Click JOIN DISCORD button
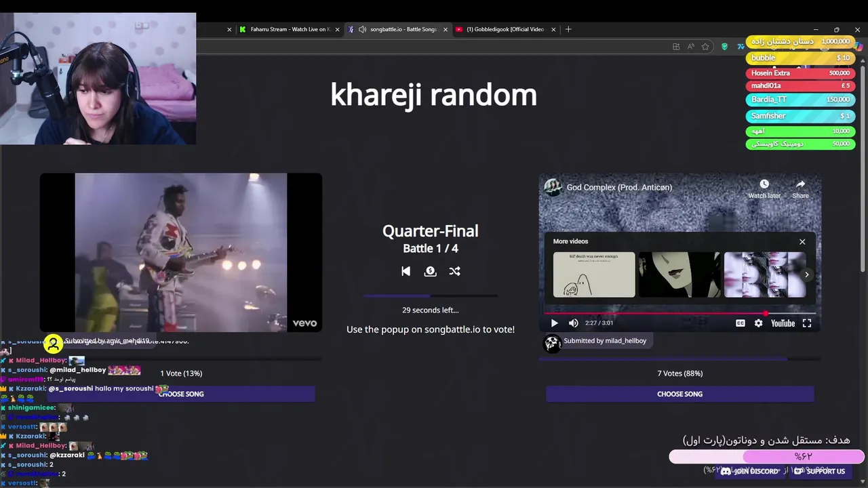 (749, 471)
